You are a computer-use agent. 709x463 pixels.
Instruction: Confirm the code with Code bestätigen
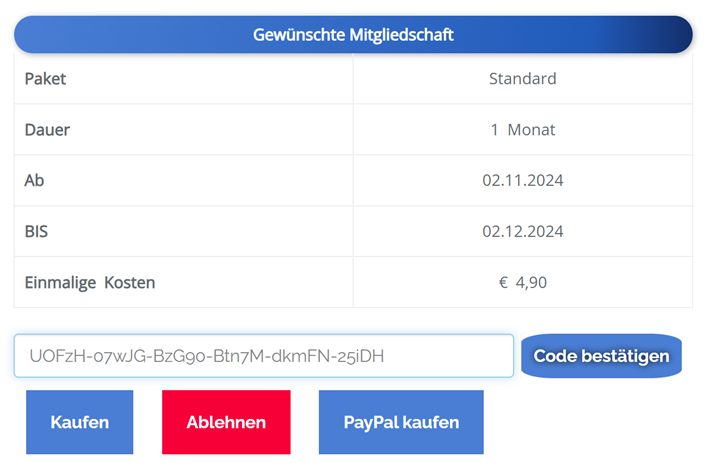[x=601, y=356]
